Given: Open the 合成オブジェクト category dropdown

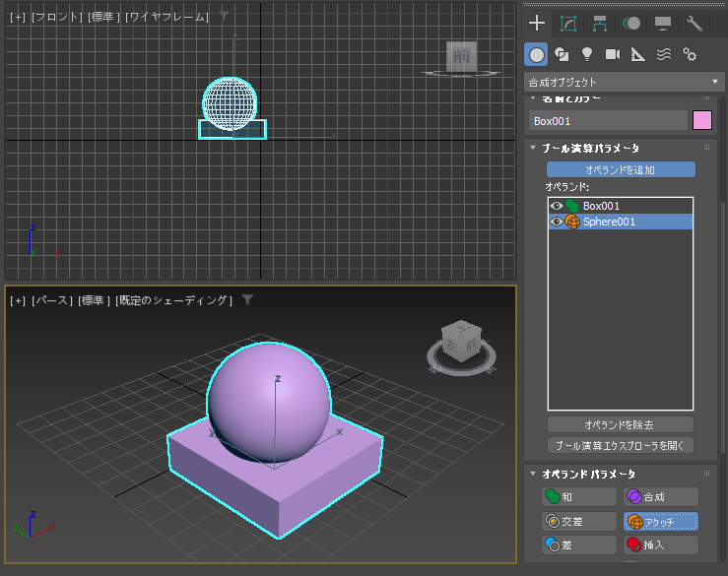Looking at the screenshot, I should click(624, 82).
